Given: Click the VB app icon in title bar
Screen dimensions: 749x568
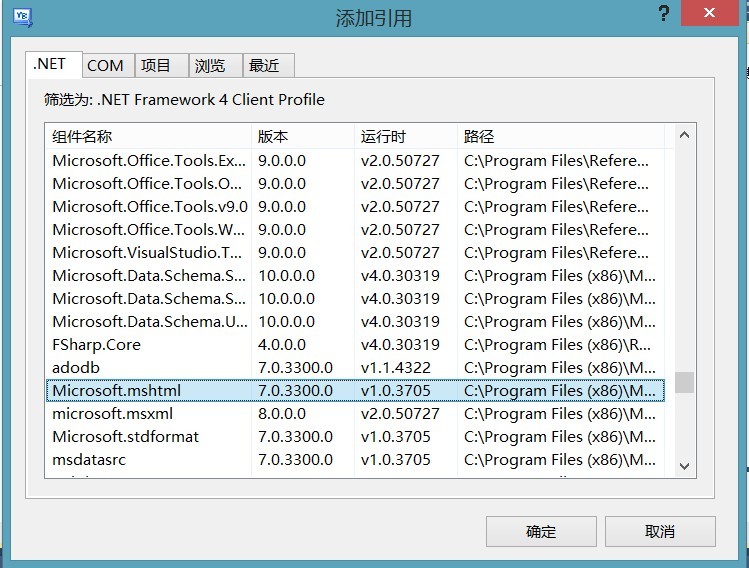Looking at the screenshot, I should (22, 18).
